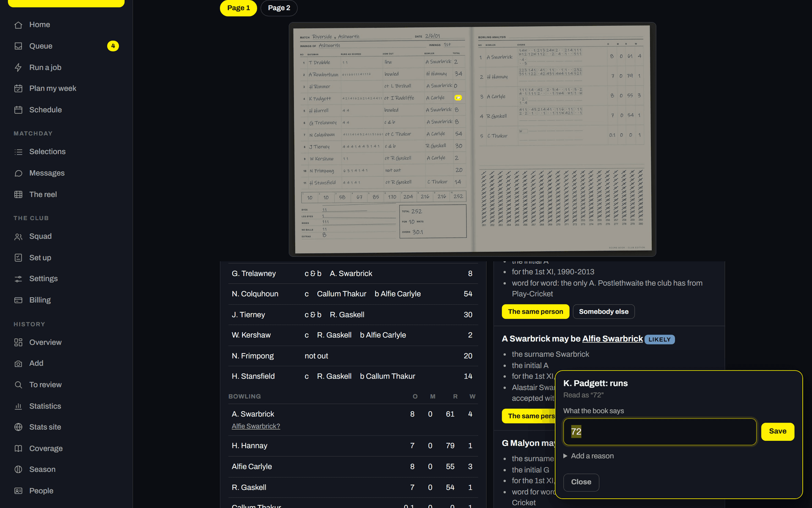Open the Season menu item
The height and width of the screenshot is (508, 812).
click(x=66, y=469)
